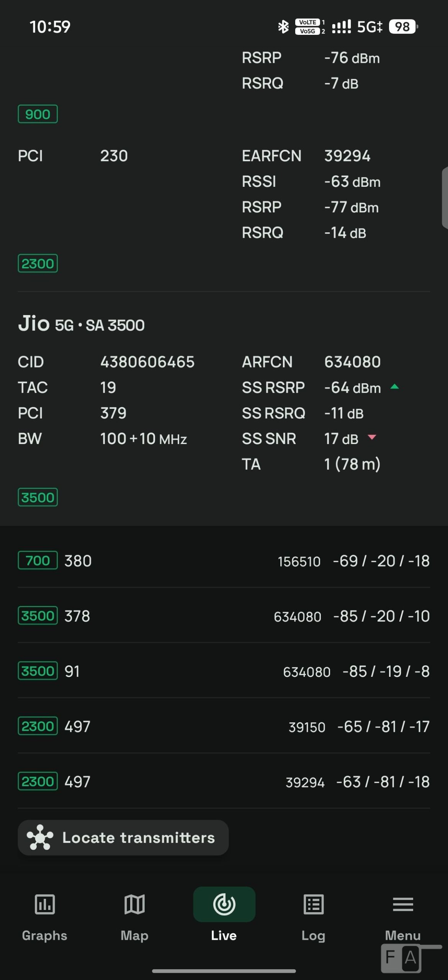The height and width of the screenshot is (980, 448).
Task: Open the Log list icon
Action: point(314,905)
